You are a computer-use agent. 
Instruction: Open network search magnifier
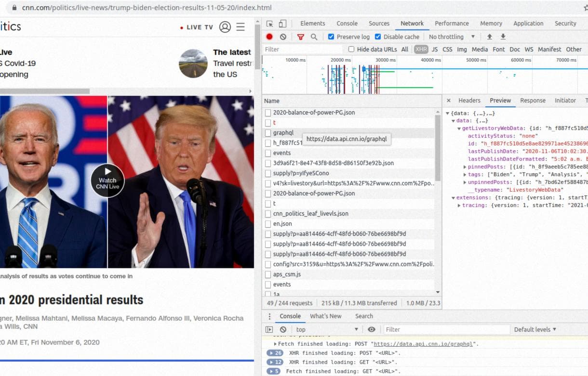pyautogui.click(x=314, y=37)
